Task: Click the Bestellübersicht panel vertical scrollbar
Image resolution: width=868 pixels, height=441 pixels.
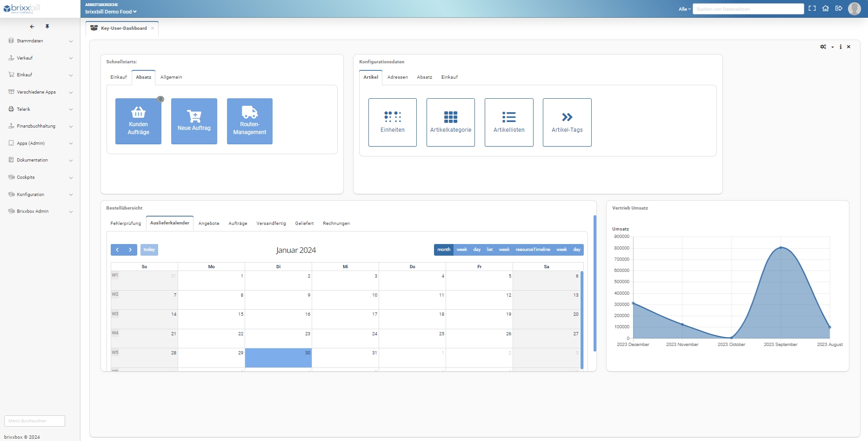Action: pyautogui.click(x=594, y=283)
